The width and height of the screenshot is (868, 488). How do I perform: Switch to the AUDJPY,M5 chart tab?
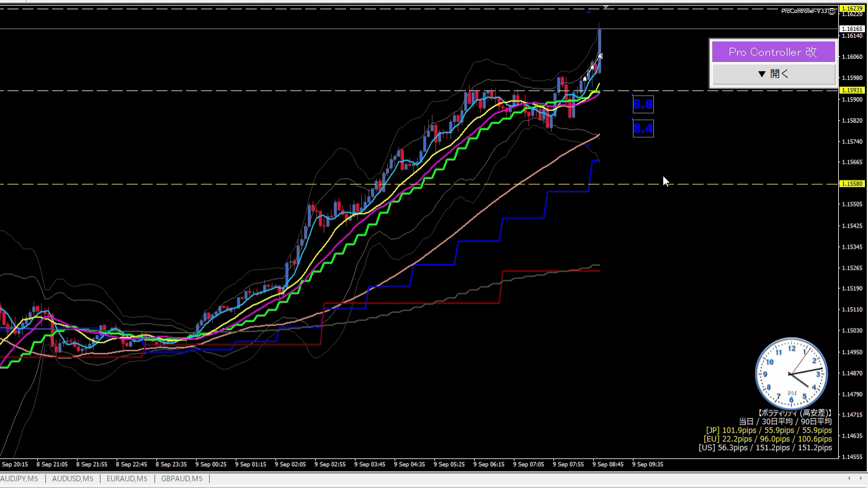coord(19,479)
